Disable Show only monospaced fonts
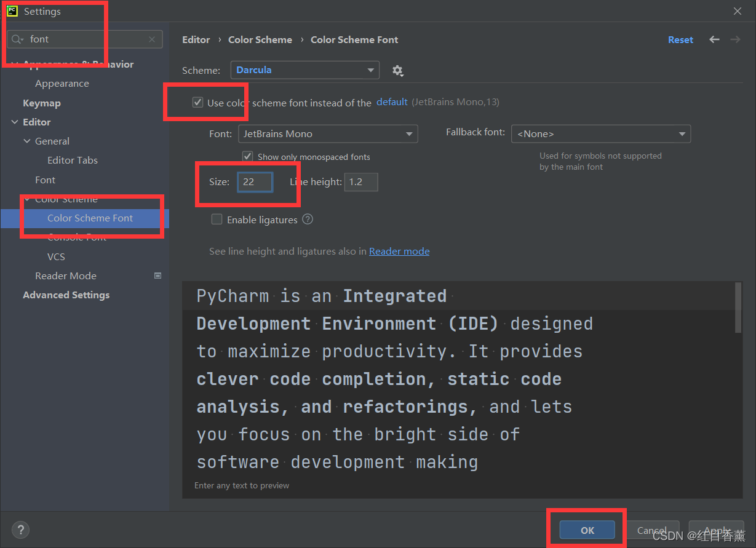Screen dimensions: 756x548 click(x=247, y=156)
